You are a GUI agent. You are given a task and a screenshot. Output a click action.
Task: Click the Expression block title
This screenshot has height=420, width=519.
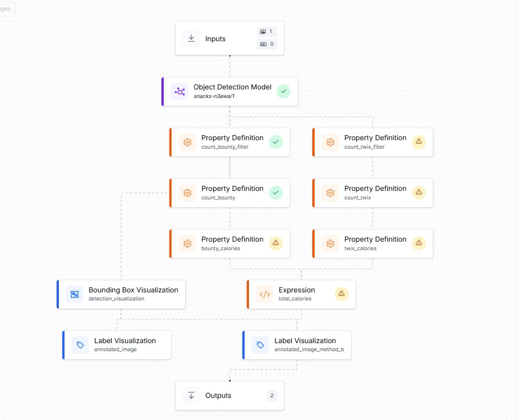(297, 290)
